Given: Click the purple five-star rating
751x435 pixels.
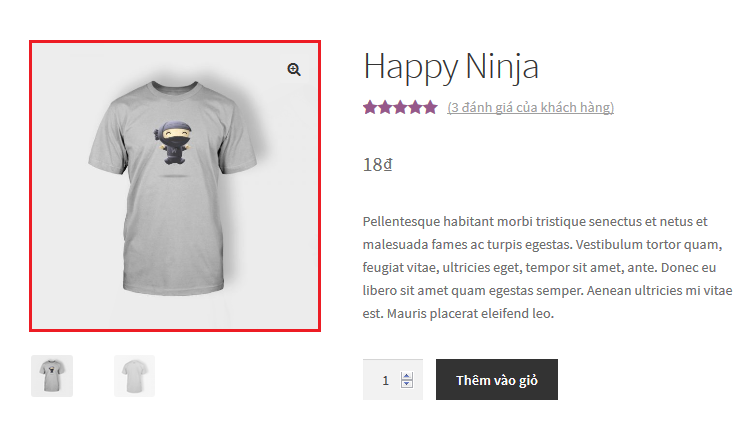Looking at the screenshot, I should pos(400,107).
